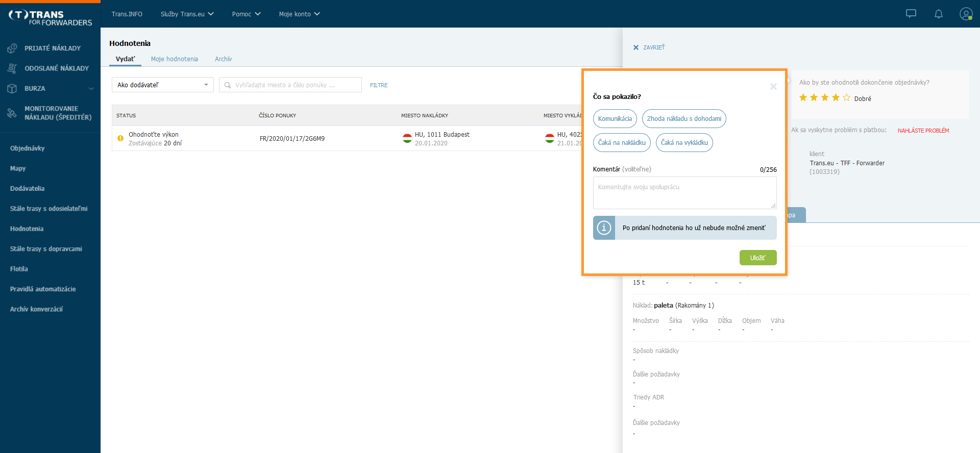Click the Prijaté náklady sidebar icon

click(12, 48)
